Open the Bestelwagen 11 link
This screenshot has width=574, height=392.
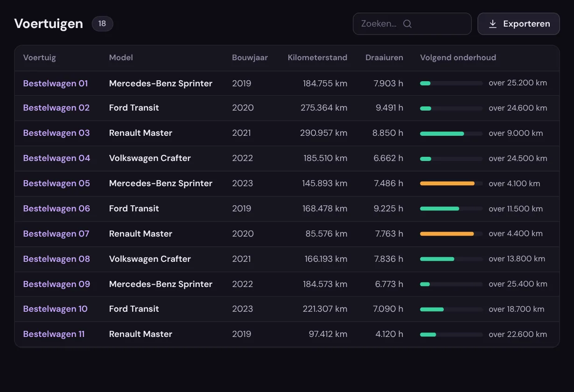tap(54, 334)
